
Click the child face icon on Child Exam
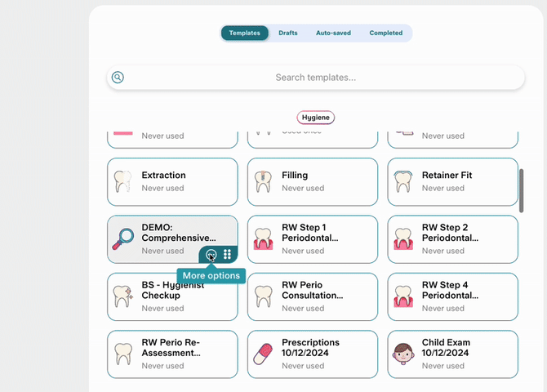pyautogui.click(x=403, y=354)
